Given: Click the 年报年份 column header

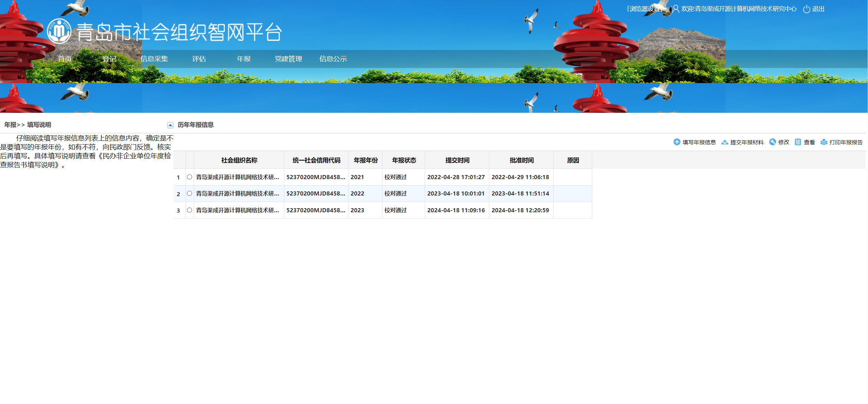Looking at the screenshot, I should pos(365,160).
